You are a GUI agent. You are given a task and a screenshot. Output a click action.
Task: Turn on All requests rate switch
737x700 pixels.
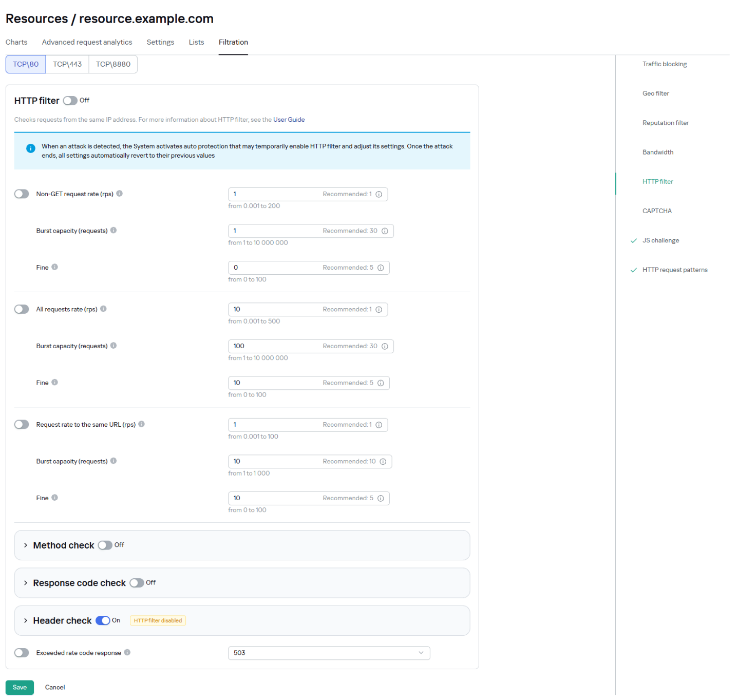[22, 309]
